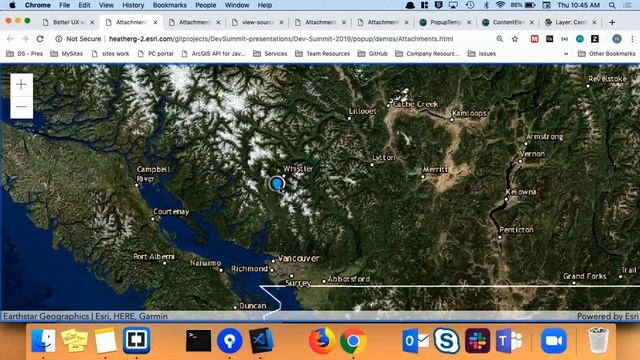
Task: Open the Chrome File menu
Action: pyautogui.click(x=64, y=5)
